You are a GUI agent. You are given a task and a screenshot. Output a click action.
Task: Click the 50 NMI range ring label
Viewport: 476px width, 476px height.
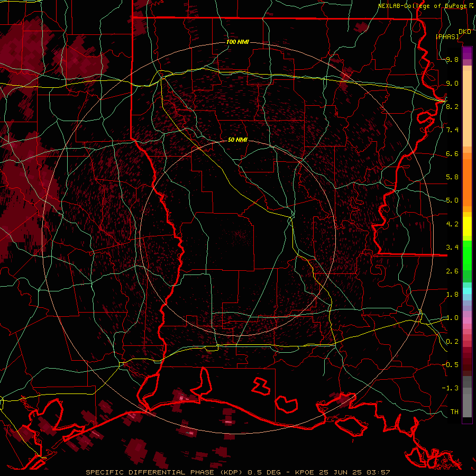click(x=237, y=140)
